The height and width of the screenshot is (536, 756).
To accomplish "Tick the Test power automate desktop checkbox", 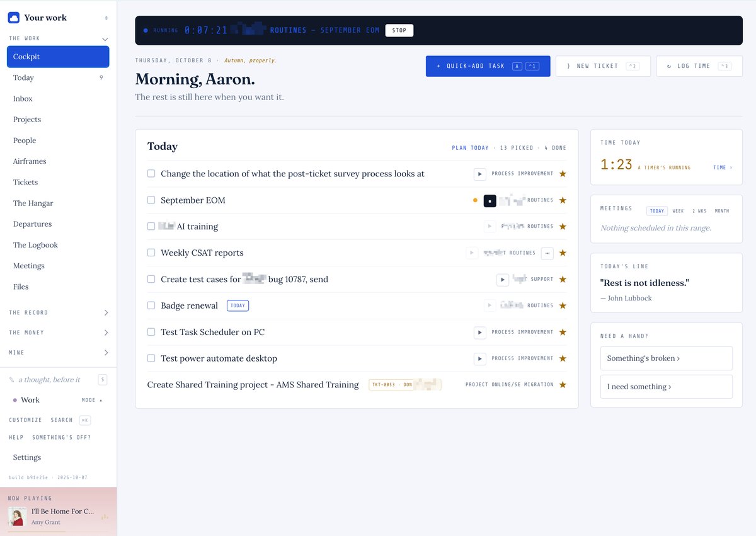I will 151,358.
